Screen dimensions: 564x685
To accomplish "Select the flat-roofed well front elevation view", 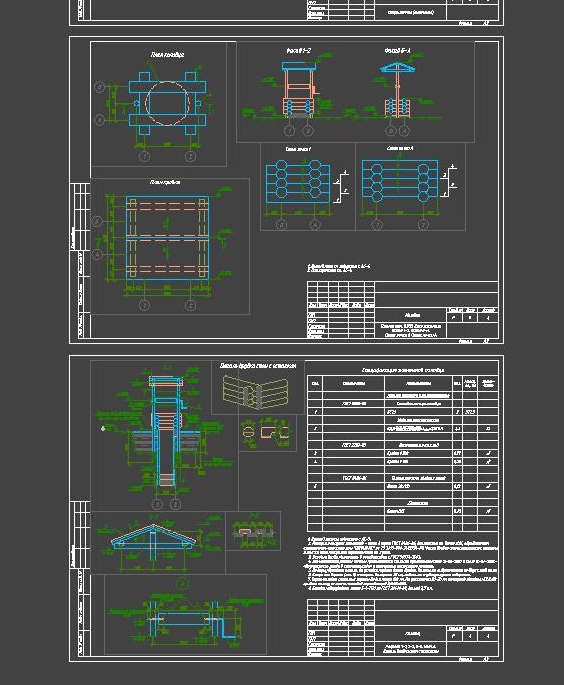I will [x=299, y=91].
